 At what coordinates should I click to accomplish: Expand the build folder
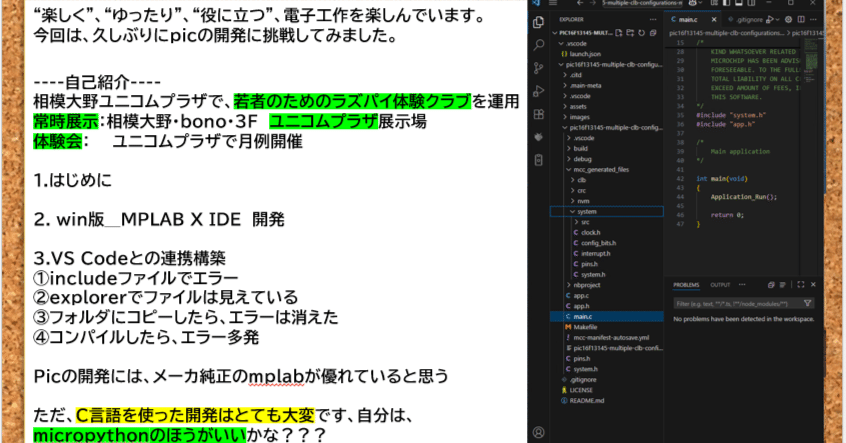click(606, 148)
